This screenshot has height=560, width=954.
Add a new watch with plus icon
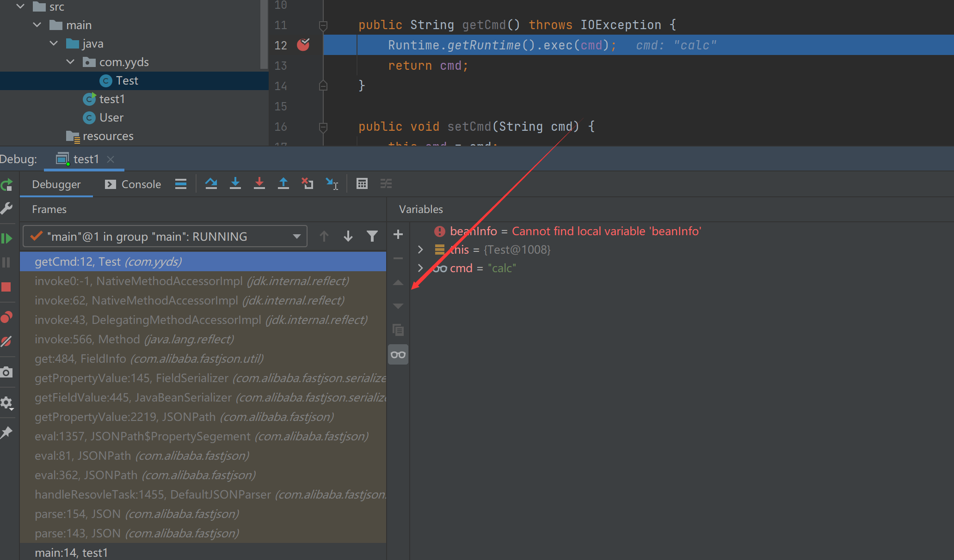pos(398,235)
